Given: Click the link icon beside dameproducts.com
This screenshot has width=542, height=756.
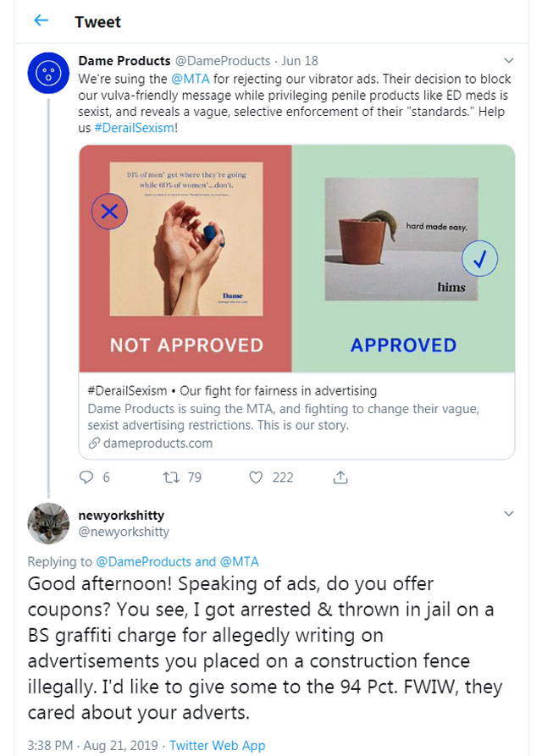Looking at the screenshot, I should point(94,443).
